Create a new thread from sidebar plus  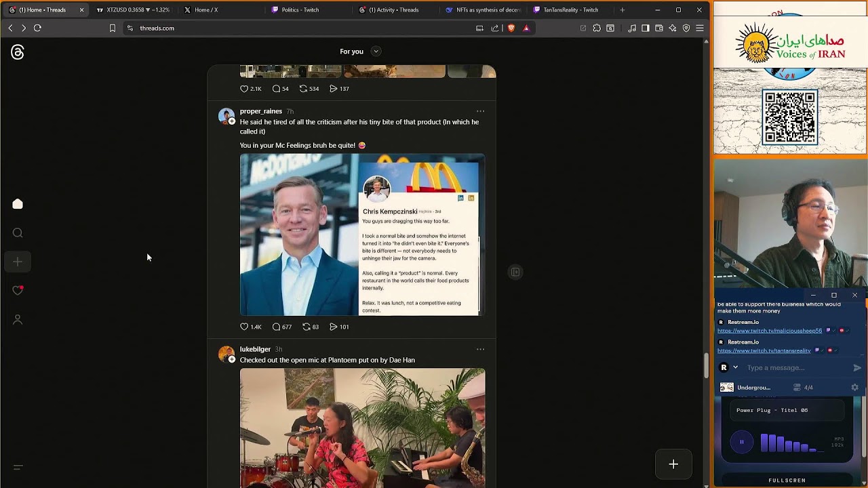18,262
